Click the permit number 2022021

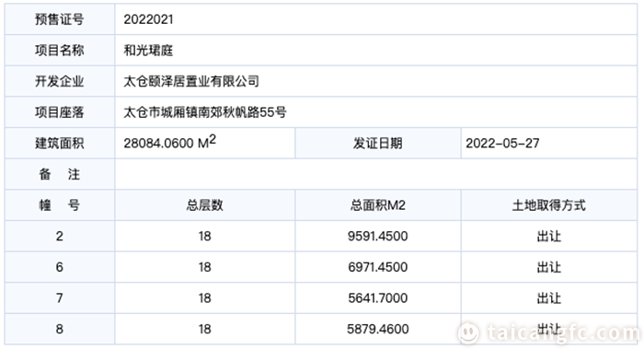[148, 19]
